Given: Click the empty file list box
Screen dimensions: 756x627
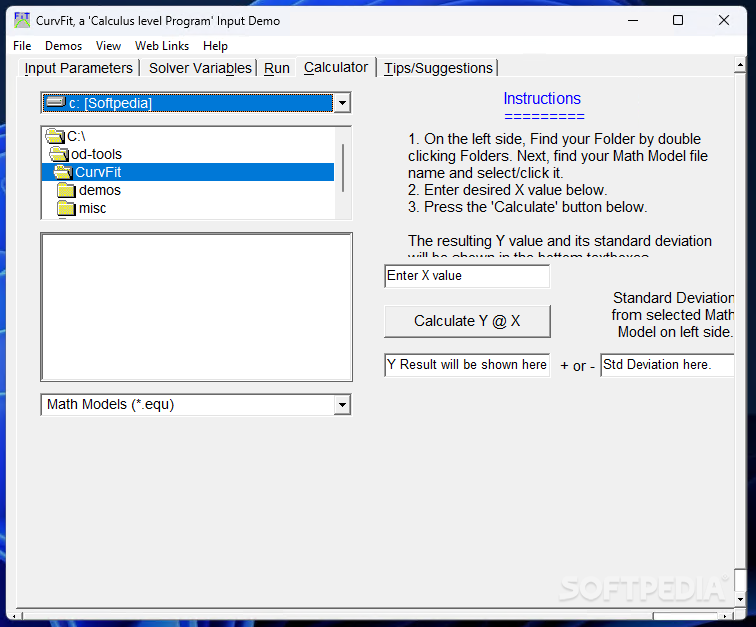Looking at the screenshot, I should tap(197, 307).
